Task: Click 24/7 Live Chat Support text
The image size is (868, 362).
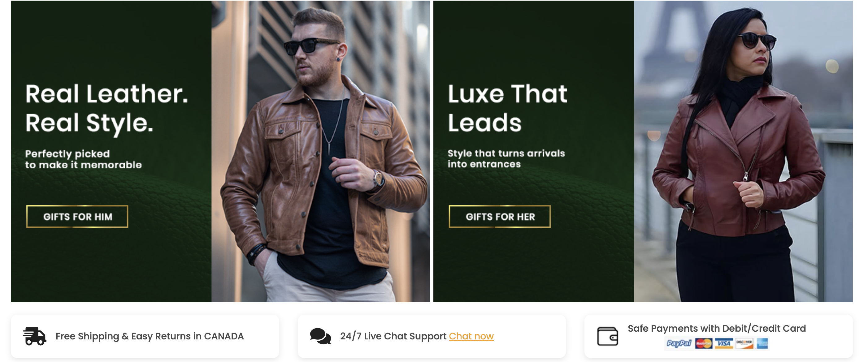Action: (393, 336)
